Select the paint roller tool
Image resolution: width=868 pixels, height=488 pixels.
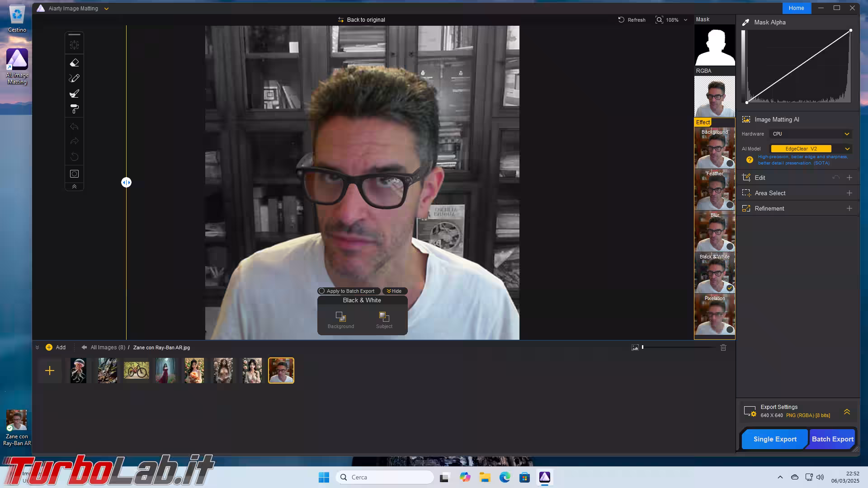coord(75,109)
